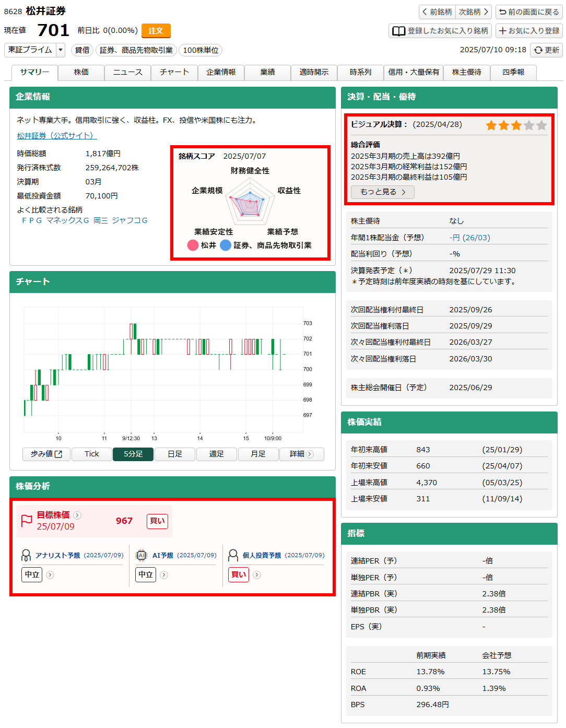Switch to the 時系列 tab
The image size is (566, 728).
coord(360,73)
